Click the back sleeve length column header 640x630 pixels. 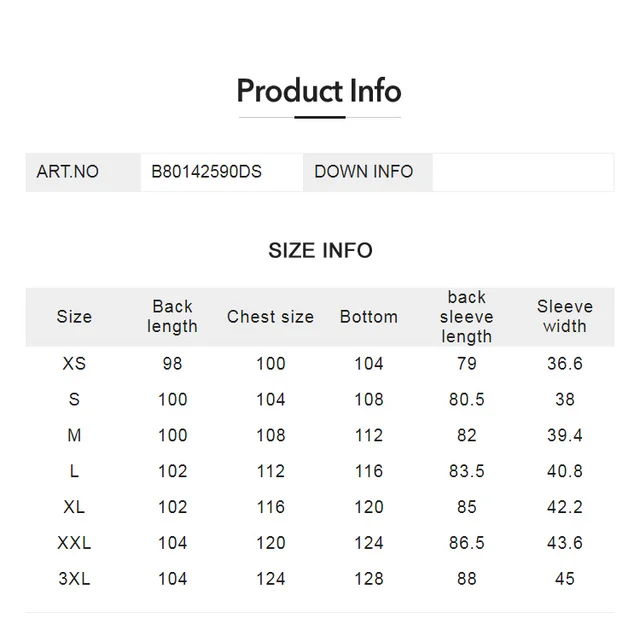pyautogui.click(x=466, y=317)
